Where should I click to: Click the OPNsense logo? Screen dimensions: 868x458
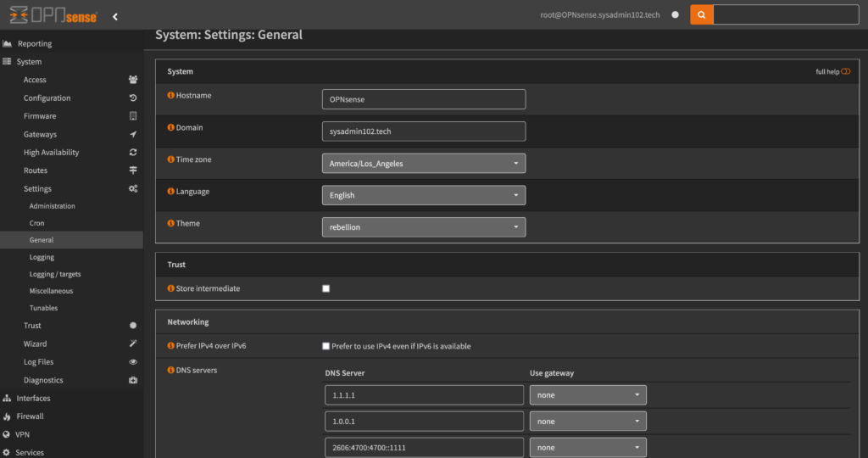tap(53, 15)
